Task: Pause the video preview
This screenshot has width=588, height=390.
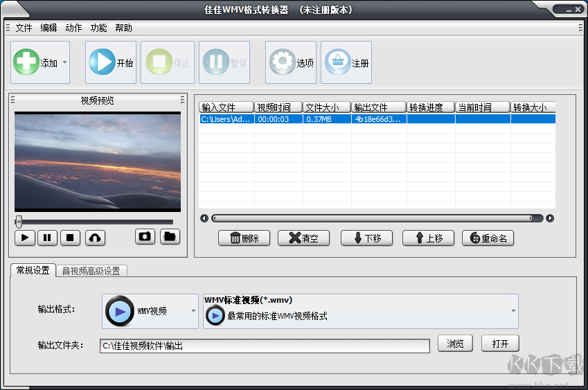Action: 47,238
